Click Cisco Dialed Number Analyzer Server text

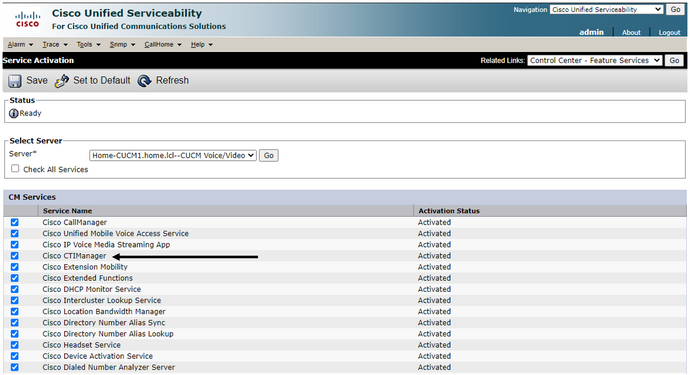point(109,367)
